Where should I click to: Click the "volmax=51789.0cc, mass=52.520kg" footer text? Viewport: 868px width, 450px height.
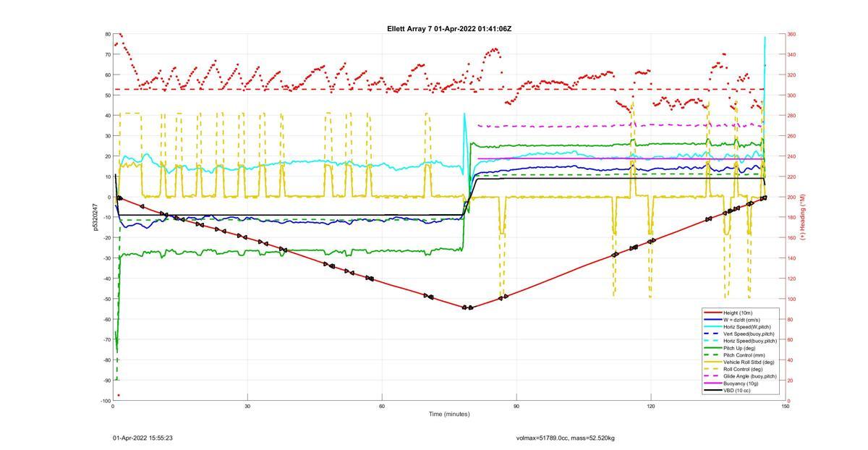(566, 438)
